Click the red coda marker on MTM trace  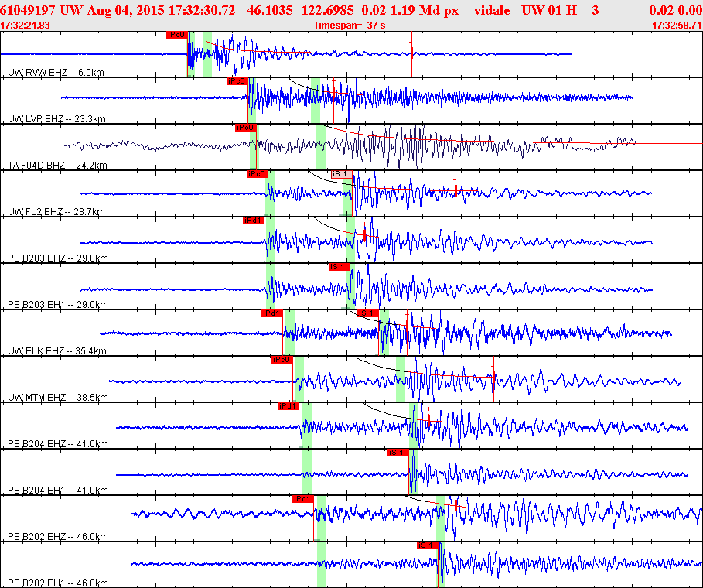click(493, 378)
